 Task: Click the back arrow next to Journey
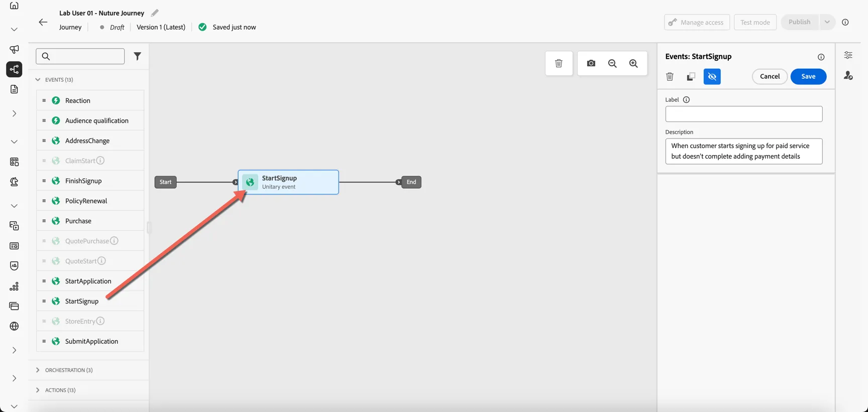[43, 22]
